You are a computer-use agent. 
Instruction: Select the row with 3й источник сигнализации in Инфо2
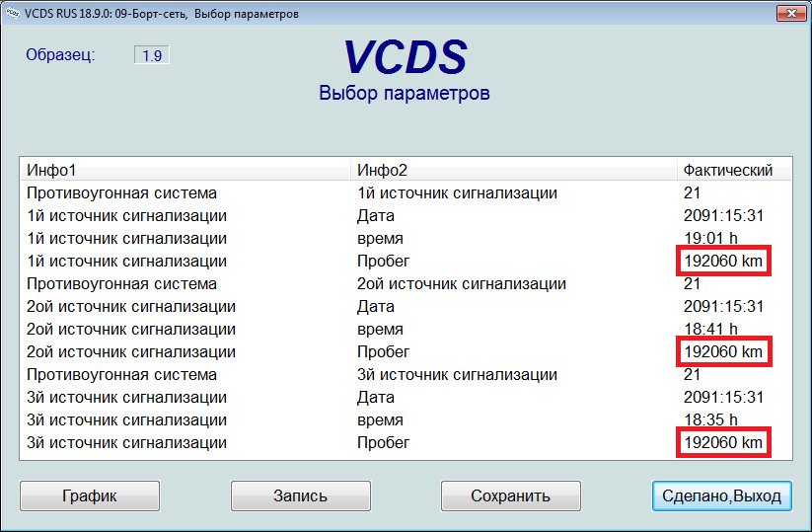[406, 374]
